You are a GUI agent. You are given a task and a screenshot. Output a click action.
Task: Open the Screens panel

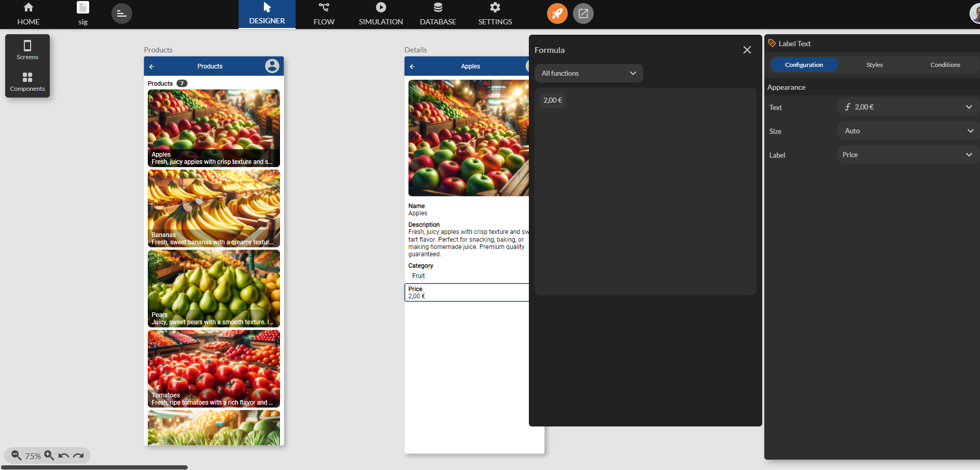[27, 50]
